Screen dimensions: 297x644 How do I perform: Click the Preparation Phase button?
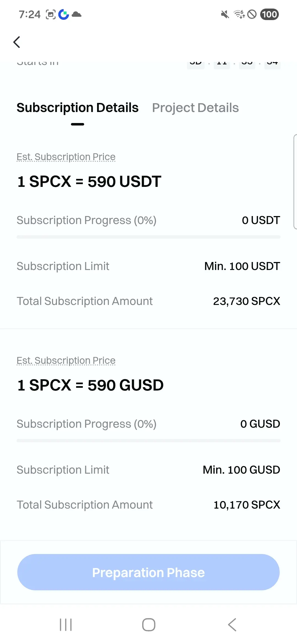(x=148, y=572)
